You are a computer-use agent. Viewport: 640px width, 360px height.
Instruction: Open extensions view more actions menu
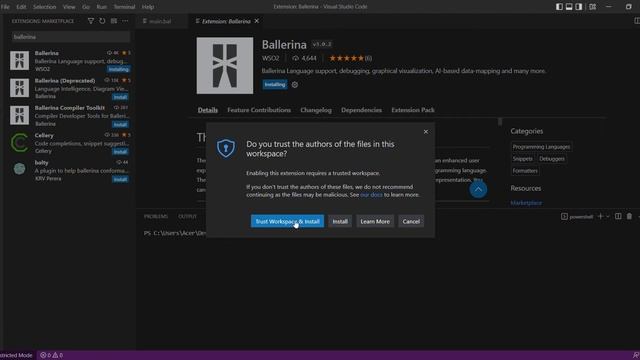[125, 21]
